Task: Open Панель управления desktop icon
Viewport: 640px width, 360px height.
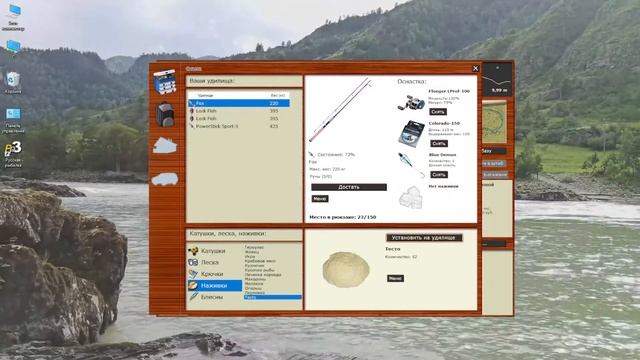Action: tap(13, 121)
